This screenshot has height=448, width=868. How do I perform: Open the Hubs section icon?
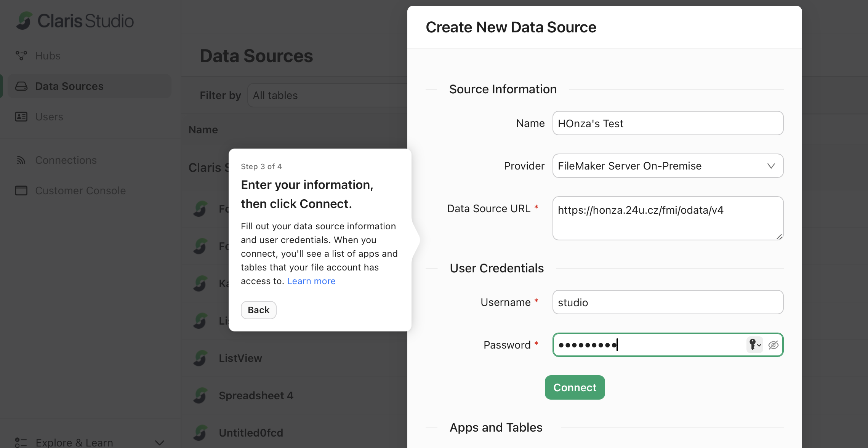tap(21, 56)
